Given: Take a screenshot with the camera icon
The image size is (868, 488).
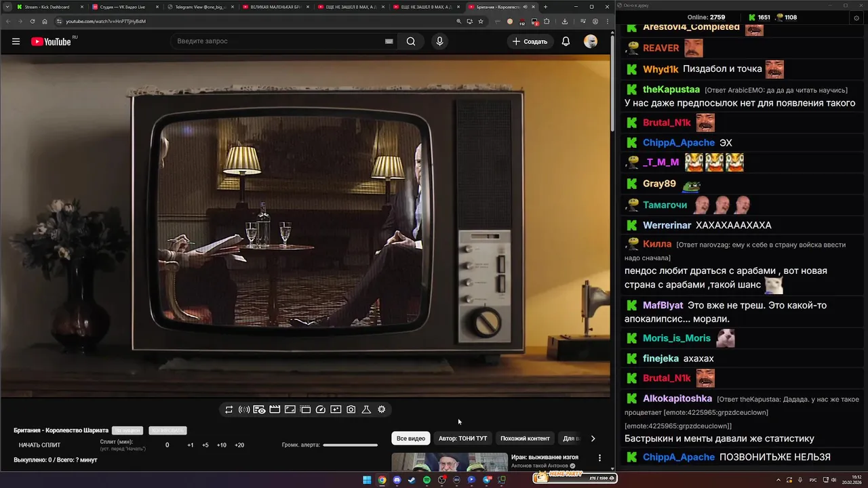Looking at the screenshot, I should click(x=351, y=409).
